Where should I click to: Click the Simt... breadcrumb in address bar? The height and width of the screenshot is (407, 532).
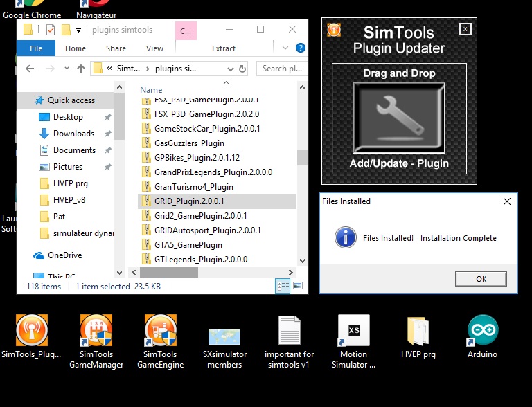[x=128, y=69]
